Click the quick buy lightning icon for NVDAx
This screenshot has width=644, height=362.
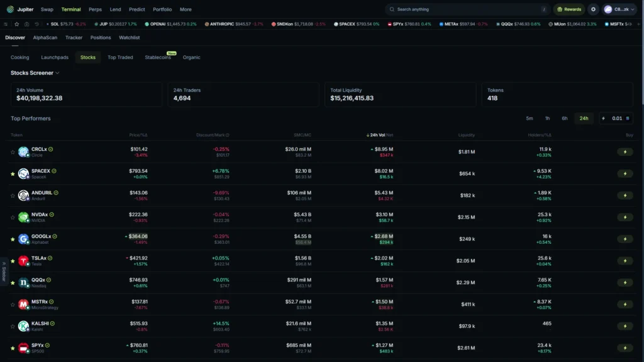coord(625,217)
